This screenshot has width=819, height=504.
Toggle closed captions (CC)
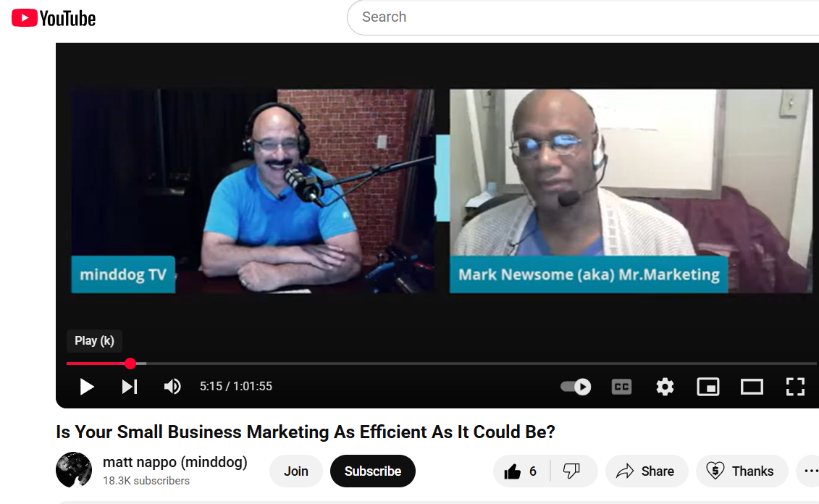point(621,387)
